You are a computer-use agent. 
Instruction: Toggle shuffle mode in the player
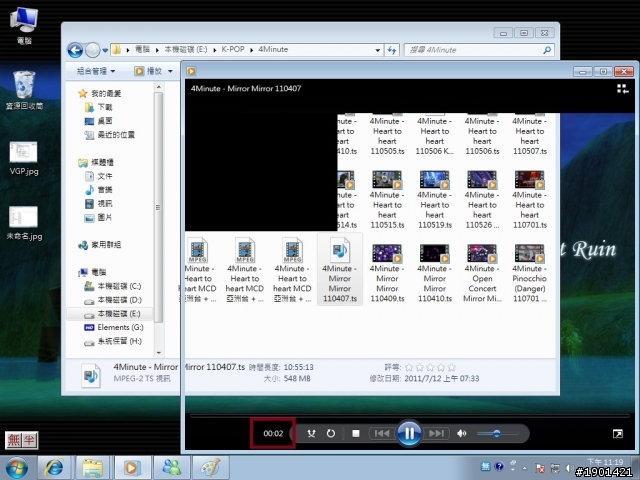point(312,433)
